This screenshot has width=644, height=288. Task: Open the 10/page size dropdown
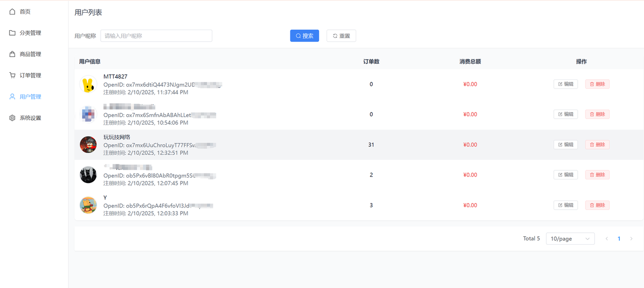point(570,239)
